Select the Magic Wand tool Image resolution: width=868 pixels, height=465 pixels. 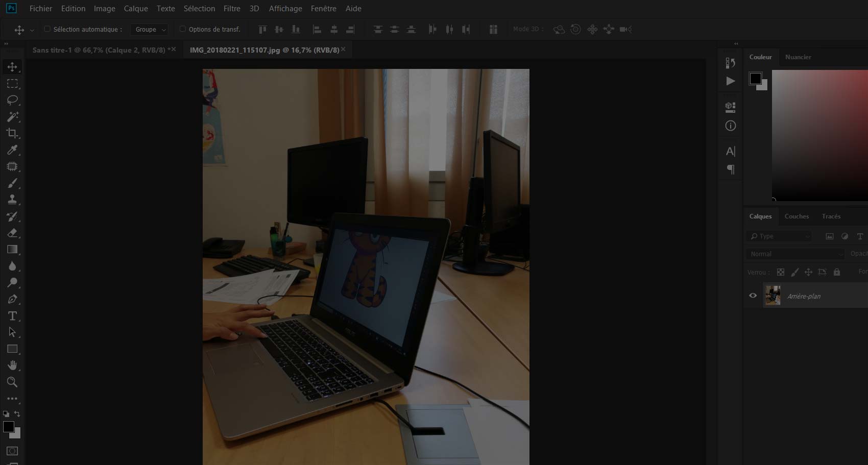[x=12, y=117]
